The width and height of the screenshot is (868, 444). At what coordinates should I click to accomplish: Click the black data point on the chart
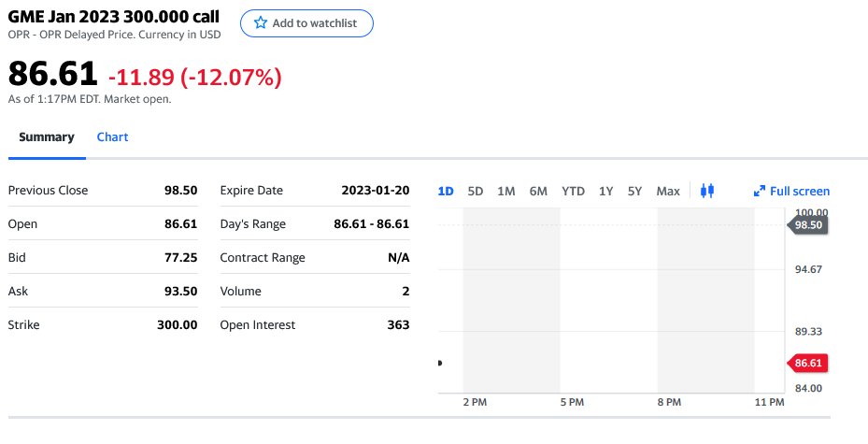click(x=439, y=363)
